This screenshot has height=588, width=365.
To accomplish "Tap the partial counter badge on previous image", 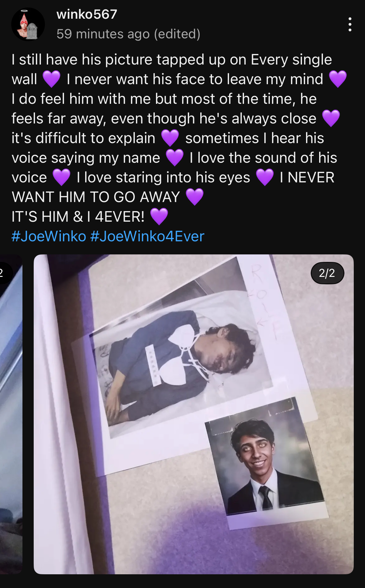I will coord(4,273).
